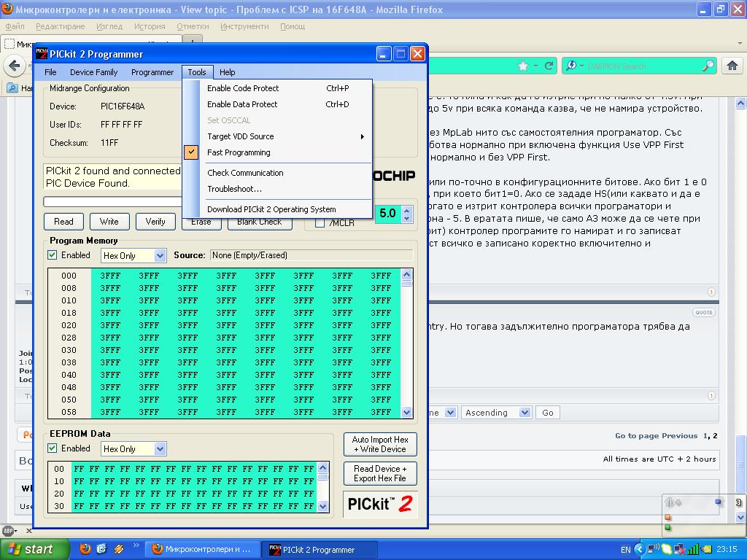Viewport: 747px width, 560px height.
Task: Click the bookmark star icon in address bar
Action: (x=523, y=66)
